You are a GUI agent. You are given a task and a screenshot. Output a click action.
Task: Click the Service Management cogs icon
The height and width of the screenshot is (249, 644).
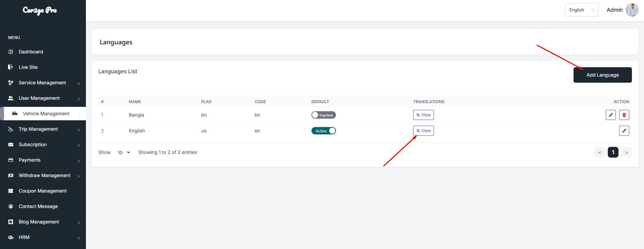click(x=11, y=83)
